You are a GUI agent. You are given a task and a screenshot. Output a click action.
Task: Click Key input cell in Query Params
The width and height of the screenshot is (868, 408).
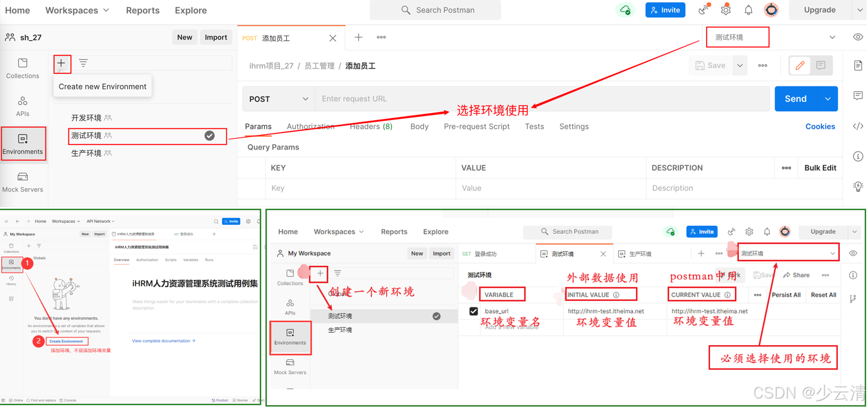(360, 188)
